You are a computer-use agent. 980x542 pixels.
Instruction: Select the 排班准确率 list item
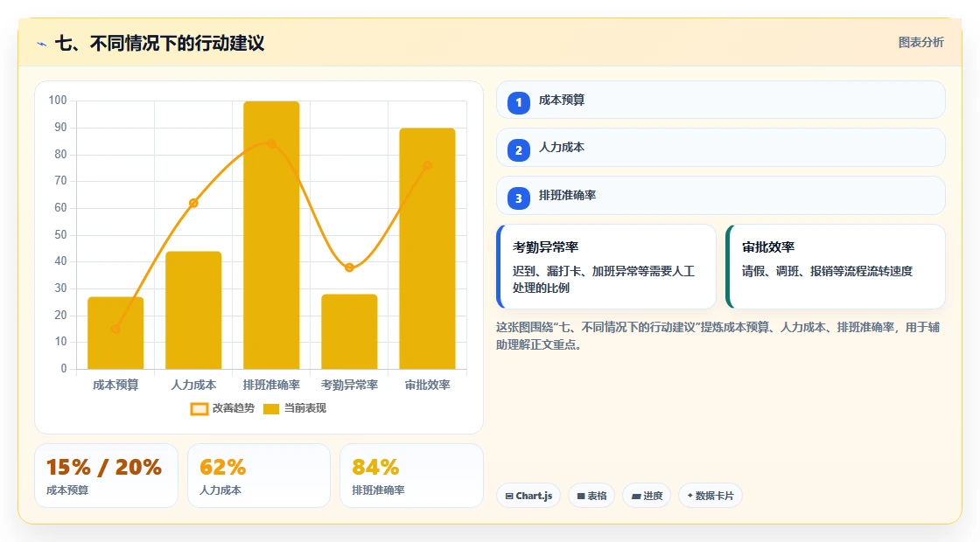click(721, 196)
